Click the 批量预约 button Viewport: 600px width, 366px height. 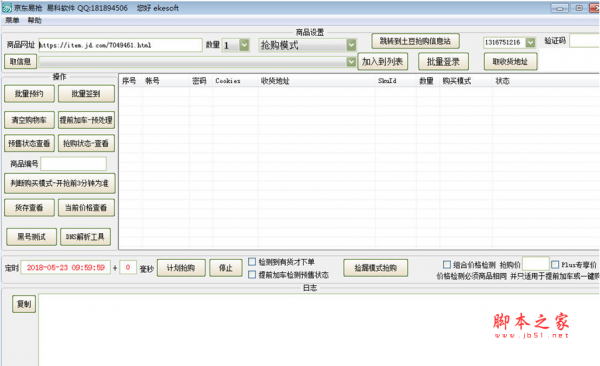coord(29,94)
